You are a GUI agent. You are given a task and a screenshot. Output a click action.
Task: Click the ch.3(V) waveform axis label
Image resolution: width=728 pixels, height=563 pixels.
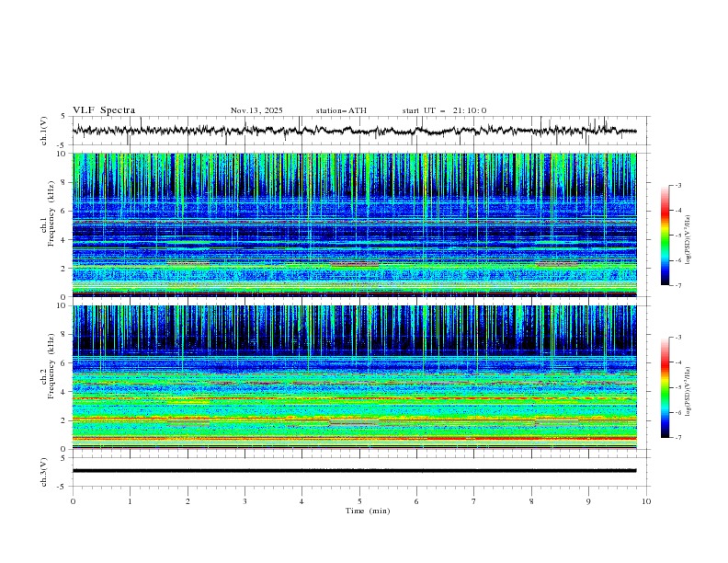[x=44, y=470]
